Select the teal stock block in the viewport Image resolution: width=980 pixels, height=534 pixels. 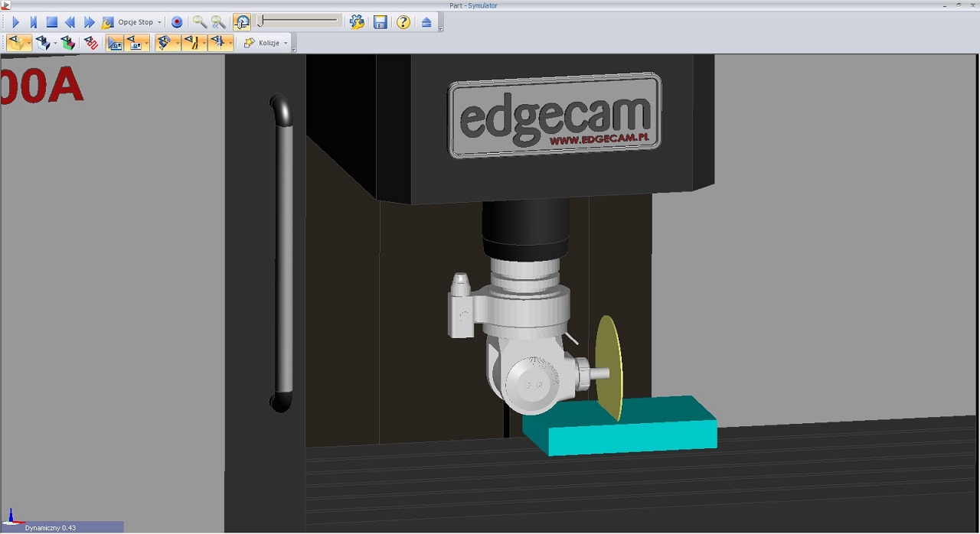pyautogui.click(x=620, y=426)
